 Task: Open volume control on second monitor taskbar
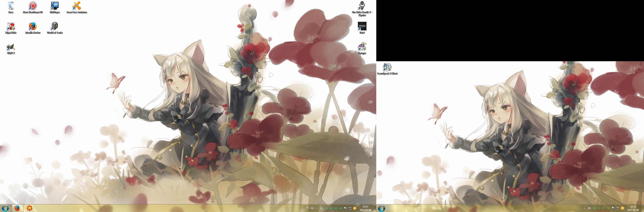tap(590, 208)
